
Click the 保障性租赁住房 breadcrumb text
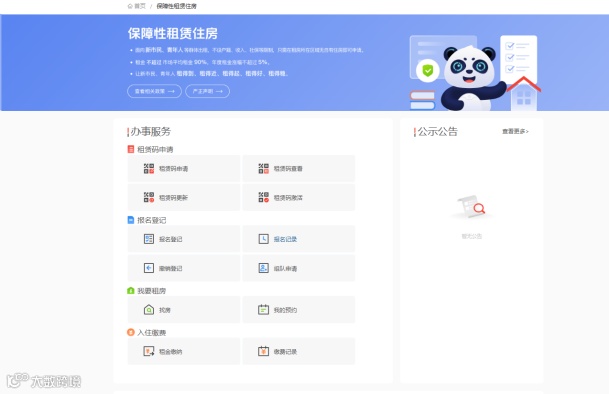(x=177, y=6)
